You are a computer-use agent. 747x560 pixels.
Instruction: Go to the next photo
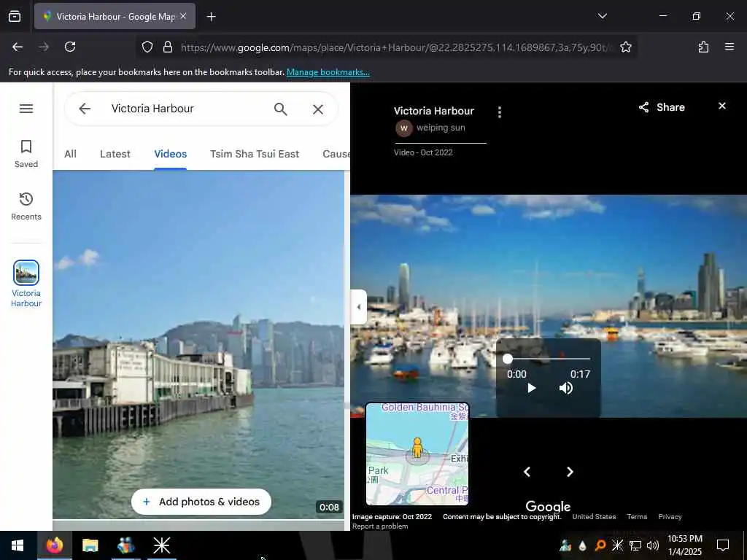570,472
